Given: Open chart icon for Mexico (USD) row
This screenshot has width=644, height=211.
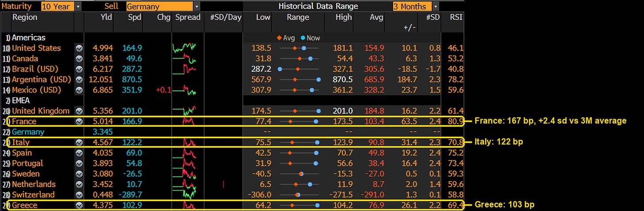Looking at the screenshot, I should (79, 90).
